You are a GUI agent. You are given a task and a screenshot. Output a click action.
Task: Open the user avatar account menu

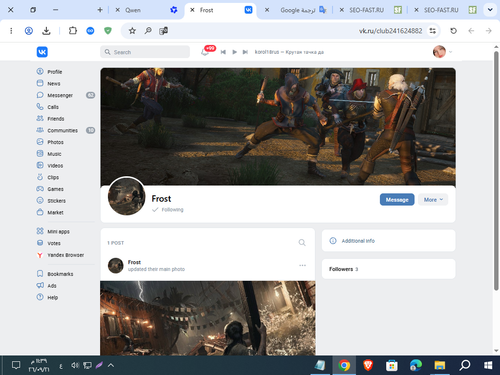tap(442, 52)
